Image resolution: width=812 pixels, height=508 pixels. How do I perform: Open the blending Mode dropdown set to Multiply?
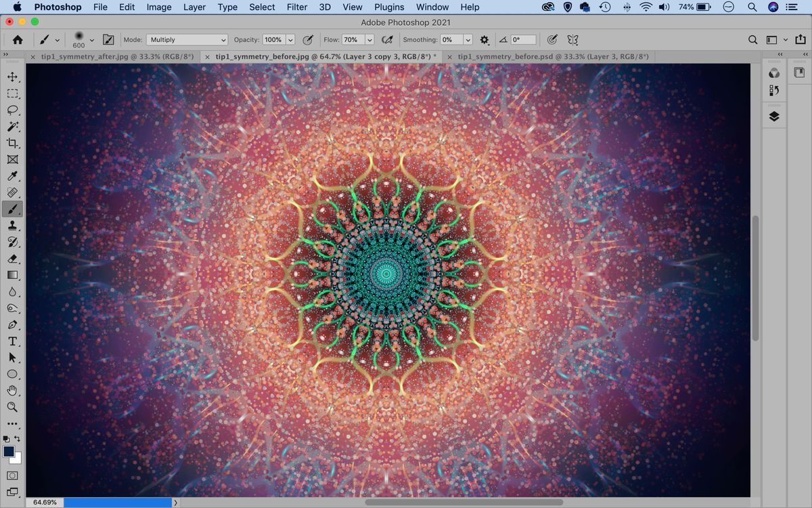pyautogui.click(x=186, y=39)
